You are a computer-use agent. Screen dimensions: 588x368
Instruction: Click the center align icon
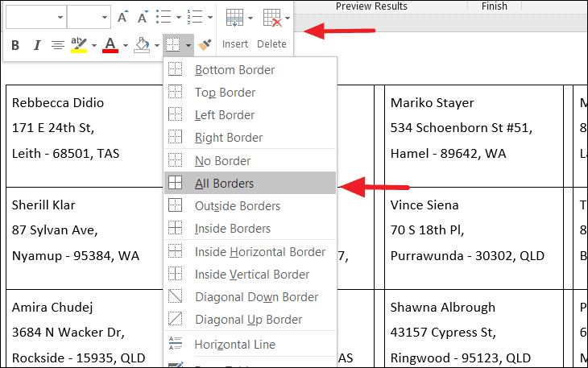57,45
